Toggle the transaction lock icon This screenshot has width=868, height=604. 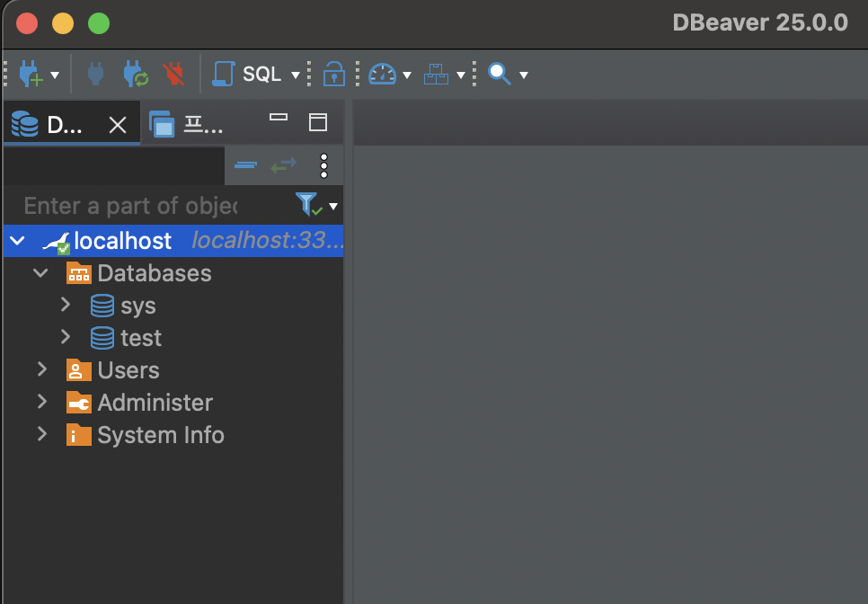click(333, 74)
